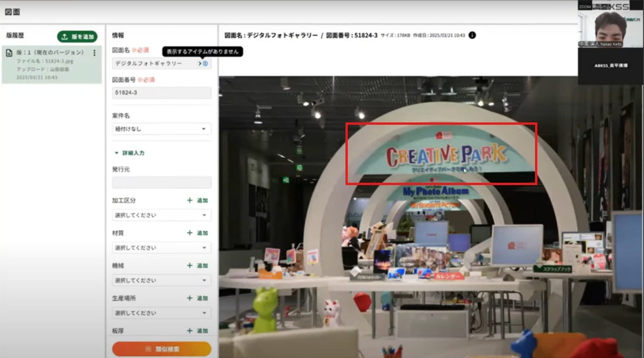644x358 pixels.
Task: Click the ファイル名：51824-3.jpg line
Action: tap(45, 61)
